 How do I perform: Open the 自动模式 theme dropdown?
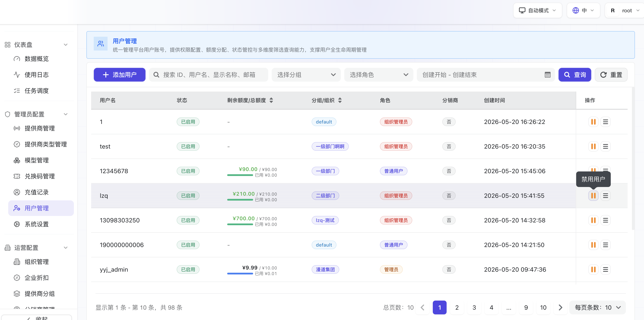point(538,11)
